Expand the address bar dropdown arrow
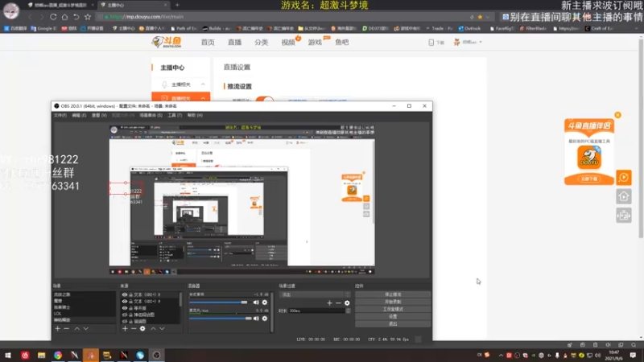This screenshot has height=362, width=644. [488, 17]
